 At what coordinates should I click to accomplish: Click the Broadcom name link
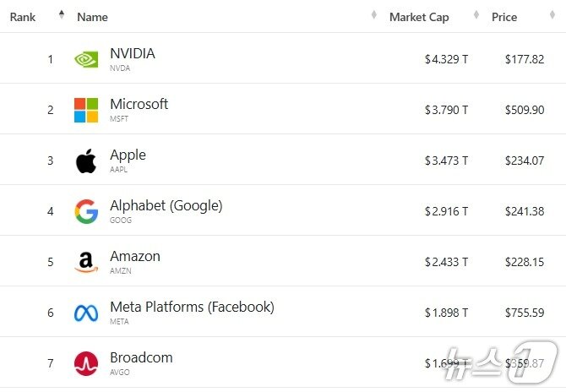pyautogui.click(x=141, y=357)
